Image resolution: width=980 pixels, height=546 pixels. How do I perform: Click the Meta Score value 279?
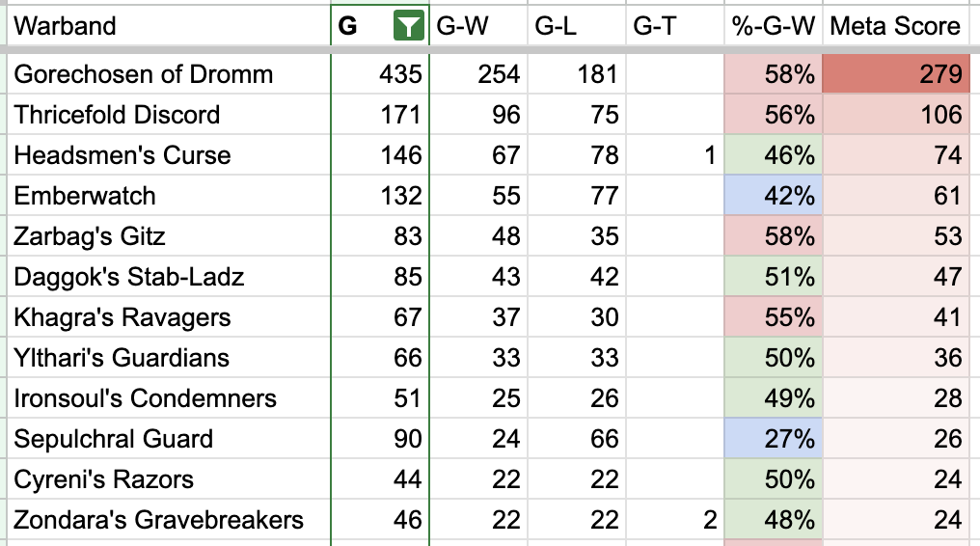point(896,73)
